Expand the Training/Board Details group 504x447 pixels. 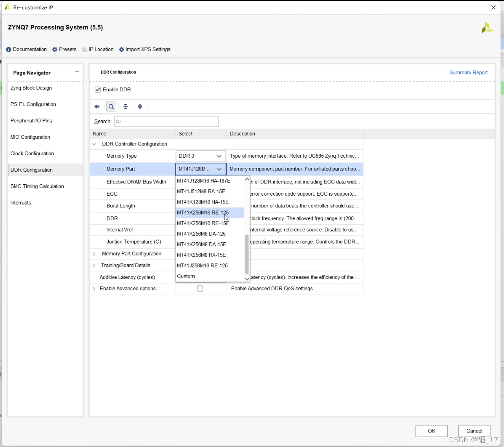94,266
